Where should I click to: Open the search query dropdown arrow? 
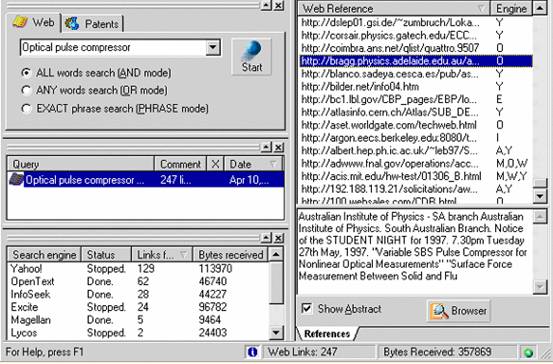click(x=213, y=47)
